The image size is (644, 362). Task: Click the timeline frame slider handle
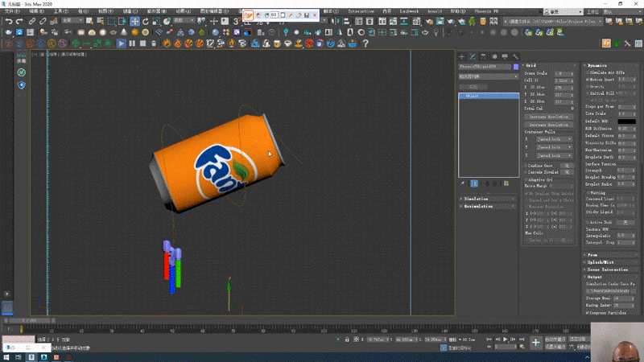click(x=30, y=320)
